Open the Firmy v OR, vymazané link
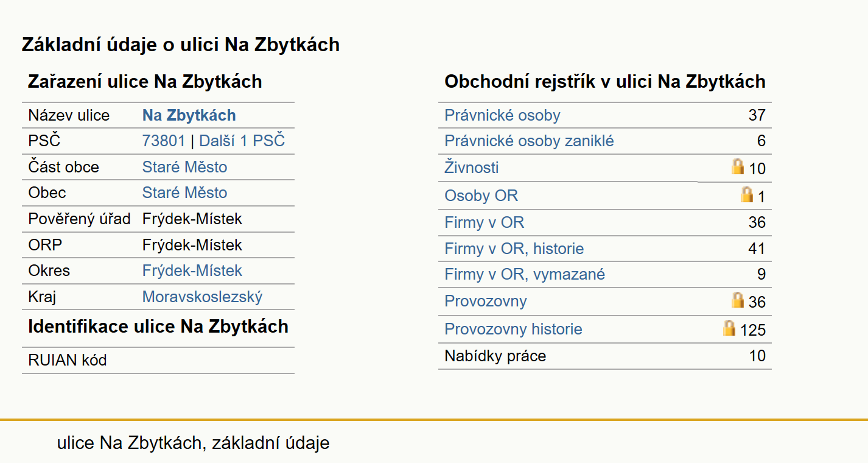The image size is (868, 463). pos(525,274)
